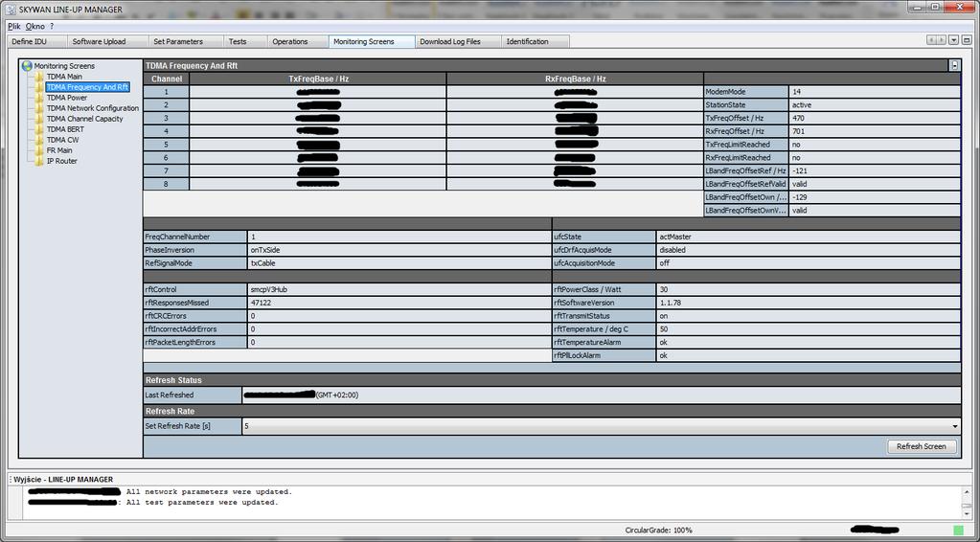This screenshot has width=980, height=542.
Task: Click the TxFreqBase / Hz column header
Action: [x=318, y=79]
